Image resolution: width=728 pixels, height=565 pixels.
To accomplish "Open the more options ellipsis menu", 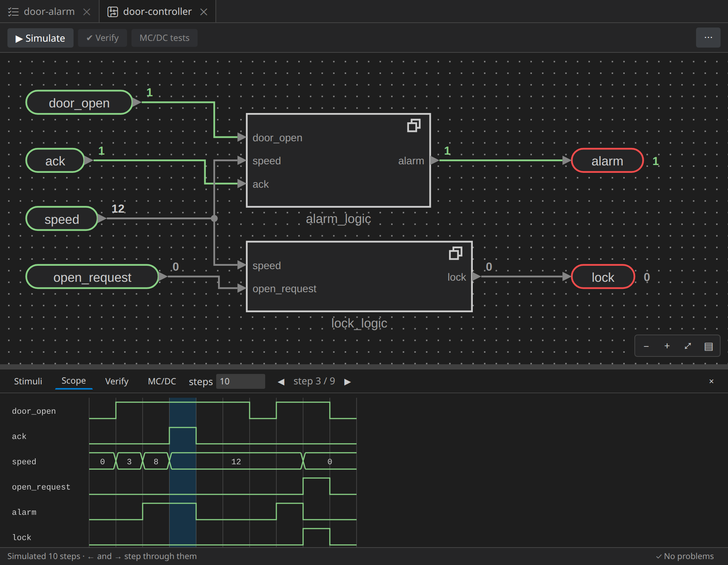I will click(x=708, y=38).
